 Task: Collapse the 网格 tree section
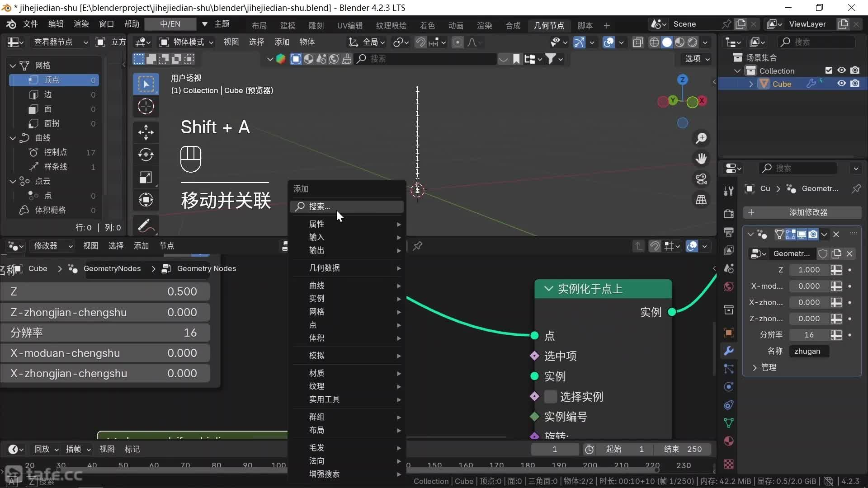pos(13,66)
